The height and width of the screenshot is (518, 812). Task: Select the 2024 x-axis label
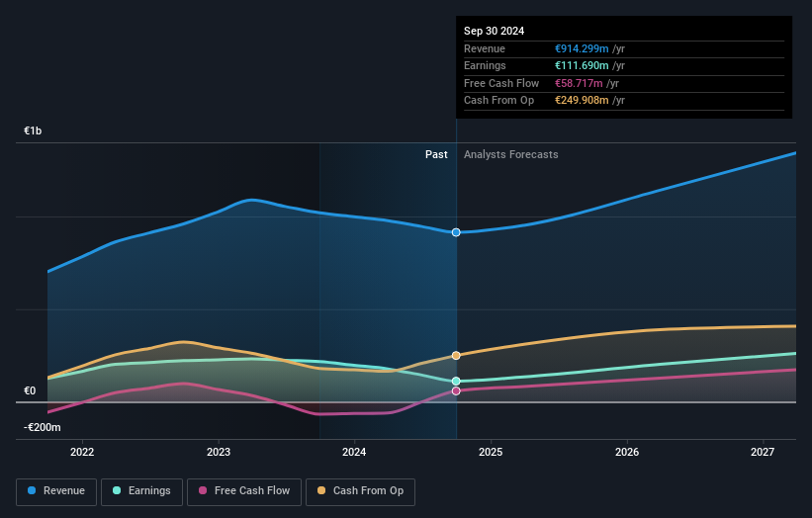pyautogui.click(x=354, y=453)
